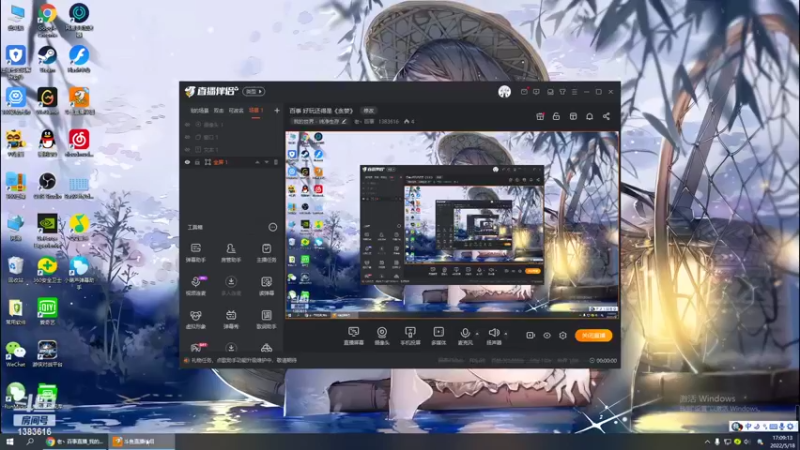Image resolution: width=800 pixels, height=450 pixels.
Task: Click the room ID 1383616 text
Action: tap(388, 121)
